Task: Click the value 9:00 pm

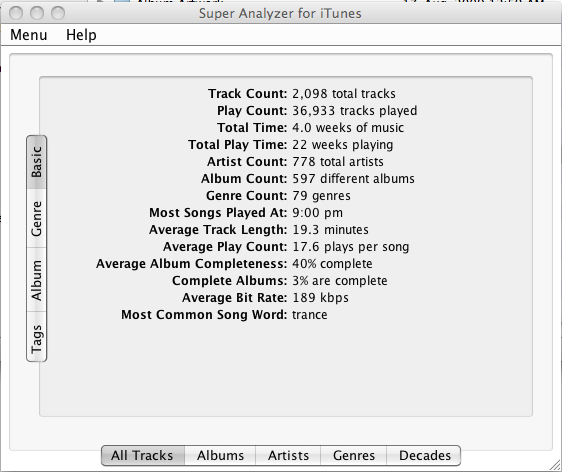Action: 318,213
